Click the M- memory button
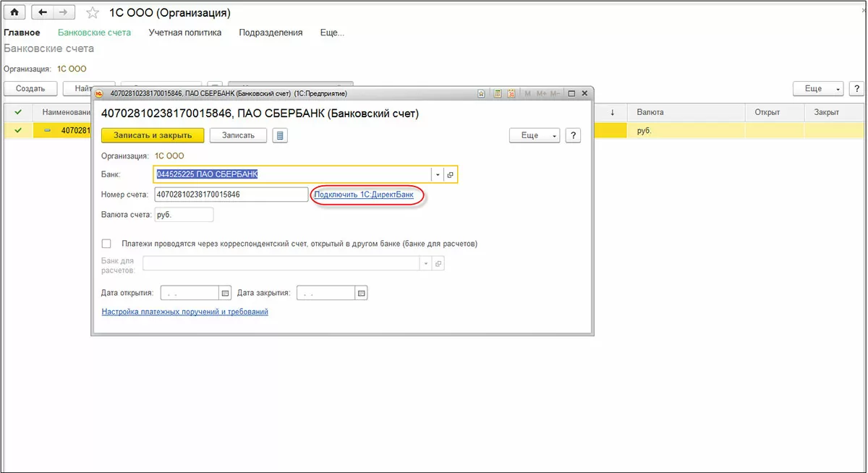This screenshot has height=473, width=868. click(x=556, y=93)
